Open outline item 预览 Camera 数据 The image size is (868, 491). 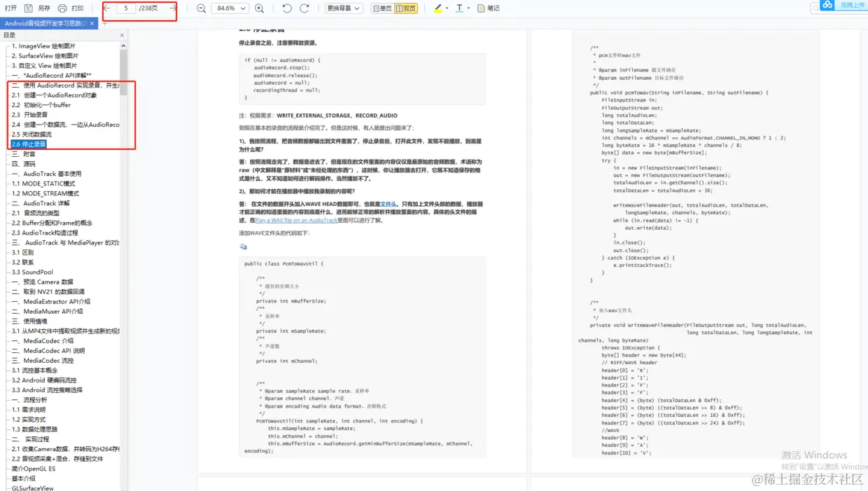tap(42, 282)
